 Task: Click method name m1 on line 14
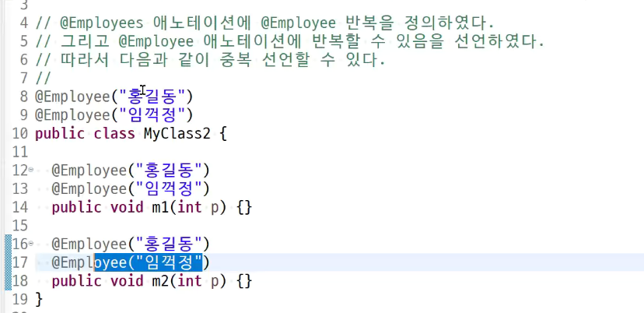click(160, 208)
